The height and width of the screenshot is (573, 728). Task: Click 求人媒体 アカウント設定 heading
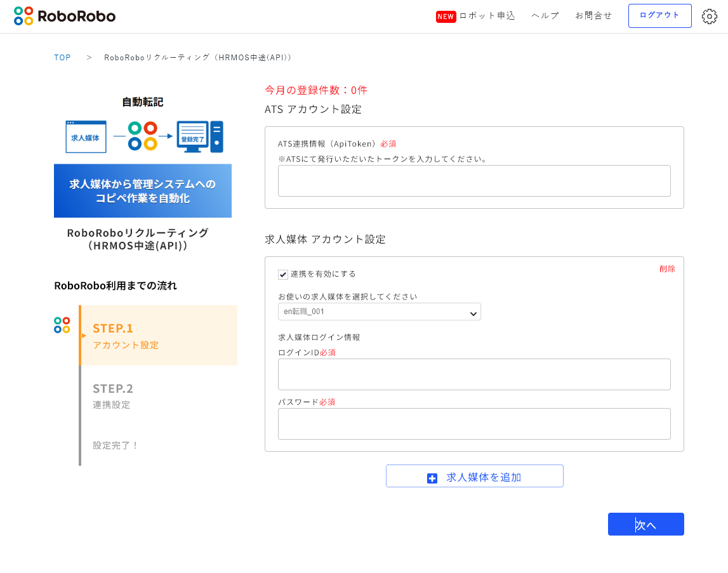(x=325, y=239)
